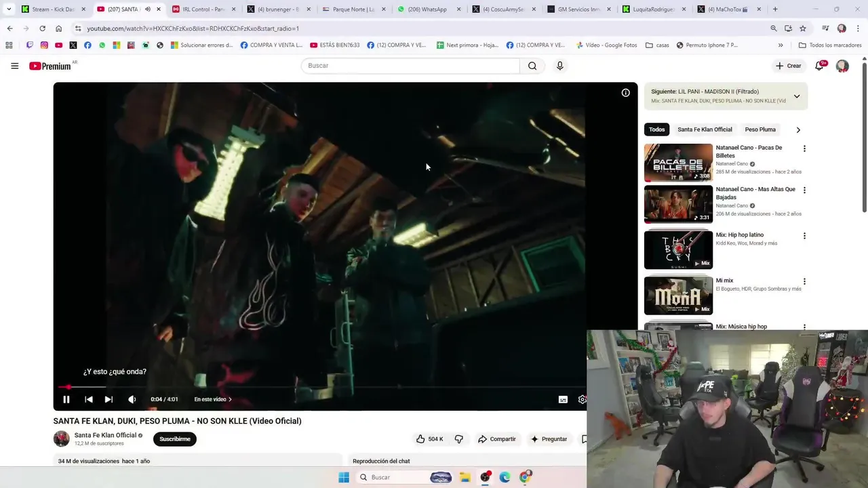868x488 pixels.
Task: Open the YouTube guide hamburger menu
Action: (14, 66)
